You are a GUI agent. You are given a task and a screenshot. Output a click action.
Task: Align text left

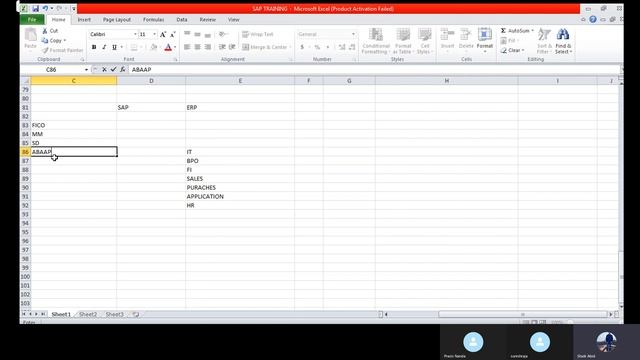tap(187, 47)
